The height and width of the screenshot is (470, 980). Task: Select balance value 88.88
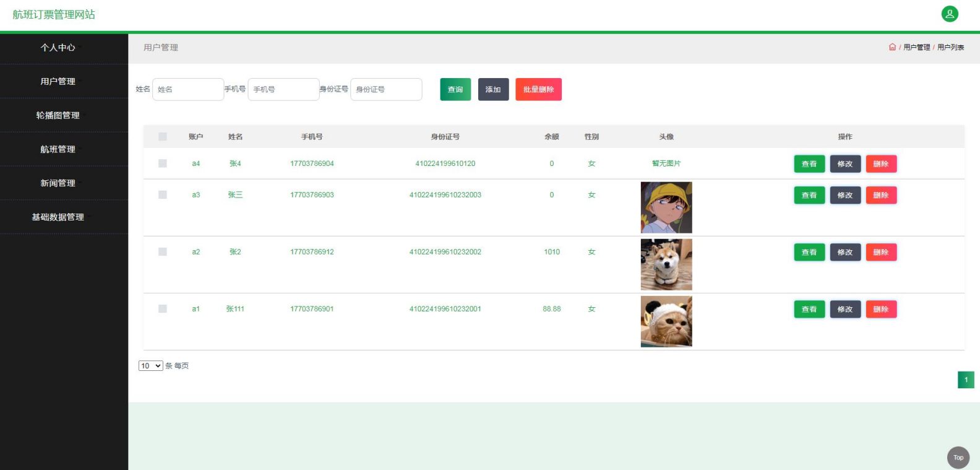pyautogui.click(x=552, y=308)
